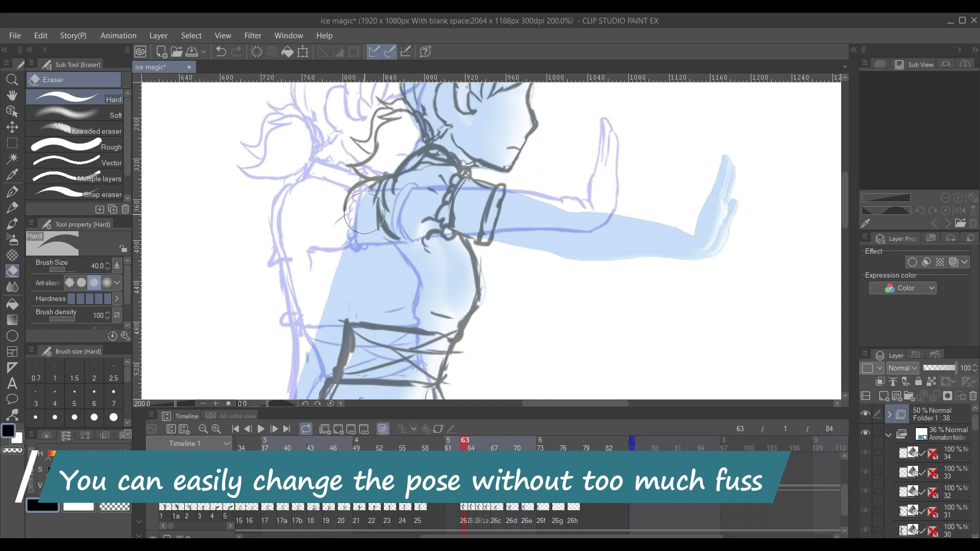The width and height of the screenshot is (980, 551).
Task: Click the Open file folder icon
Action: coord(177,52)
